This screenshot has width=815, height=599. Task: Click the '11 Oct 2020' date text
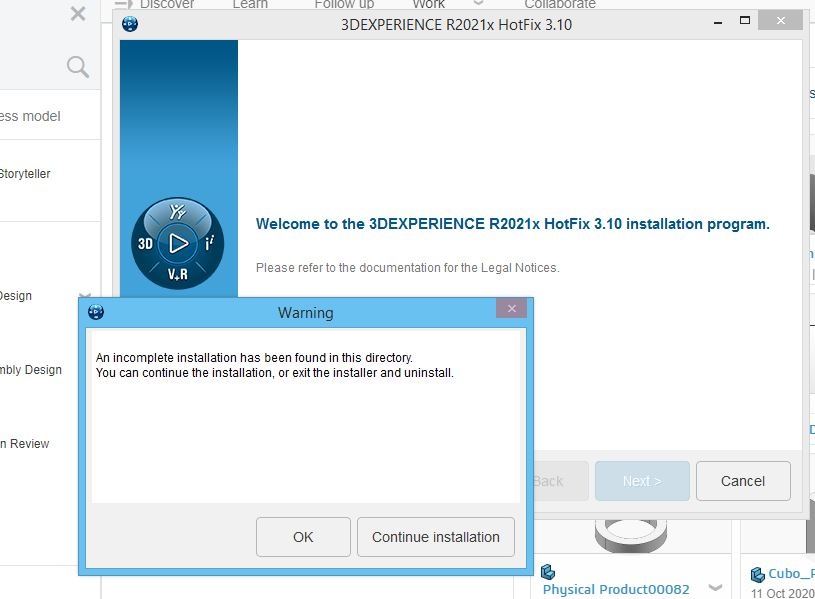pos(783,593)
